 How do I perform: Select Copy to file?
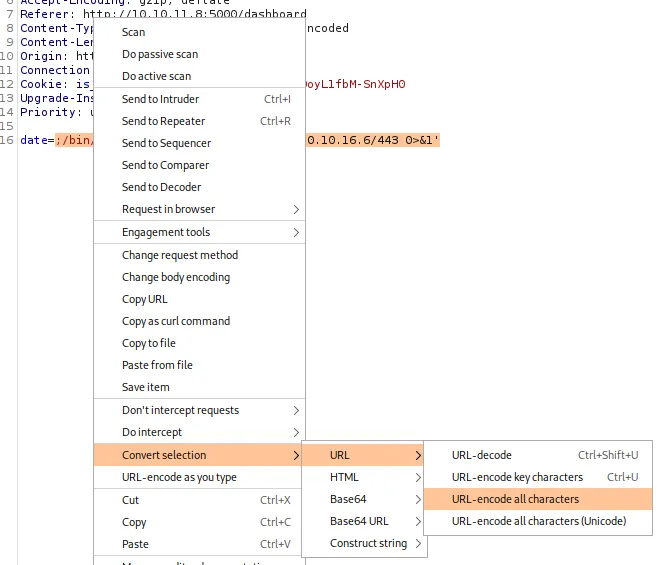(x=199, y=343)
